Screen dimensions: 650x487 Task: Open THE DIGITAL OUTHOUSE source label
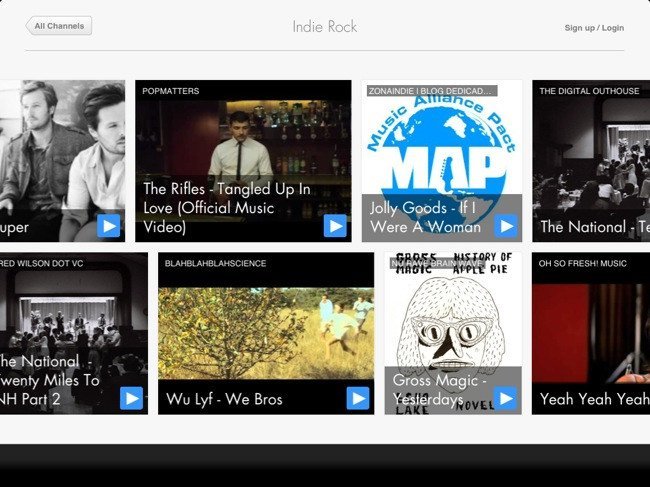[589, 91]
